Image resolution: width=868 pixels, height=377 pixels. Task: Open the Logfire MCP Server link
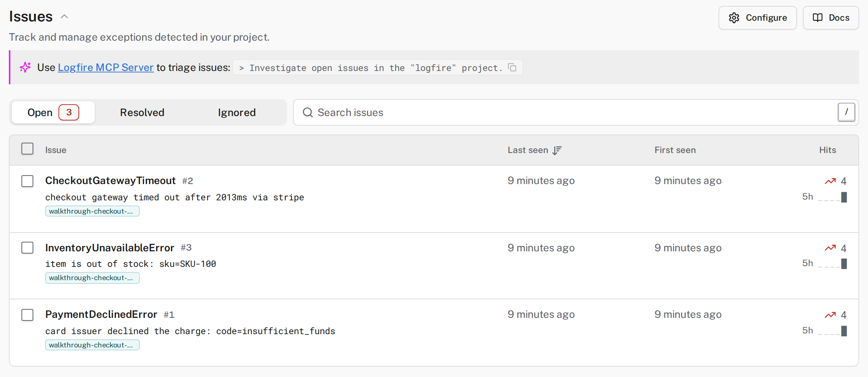(105, 67)
